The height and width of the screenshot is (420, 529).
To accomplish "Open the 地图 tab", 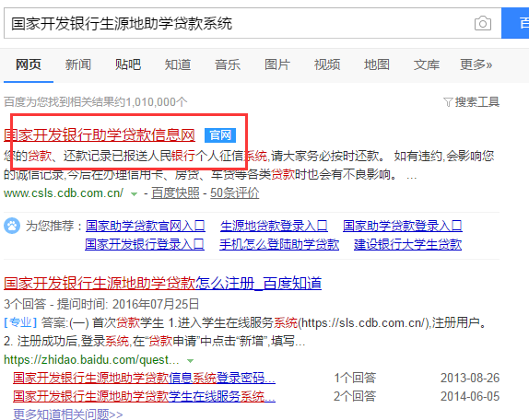I will coord(377,64).
